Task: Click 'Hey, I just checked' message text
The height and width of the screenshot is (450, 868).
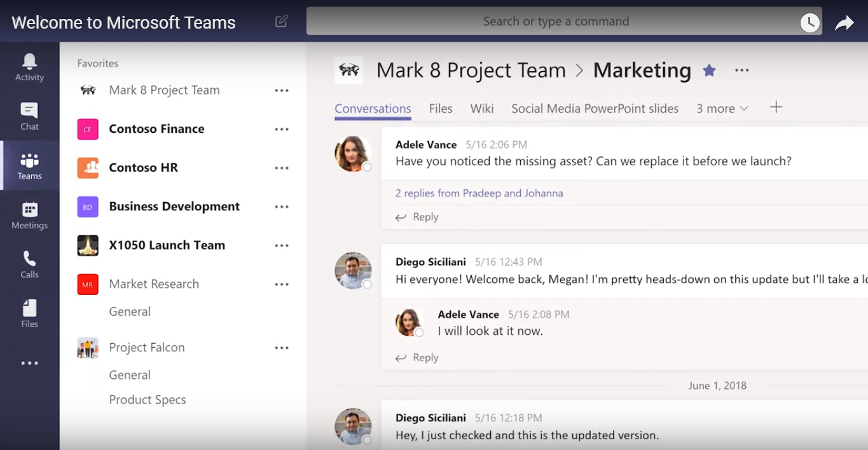Action: tap(527, 435)
